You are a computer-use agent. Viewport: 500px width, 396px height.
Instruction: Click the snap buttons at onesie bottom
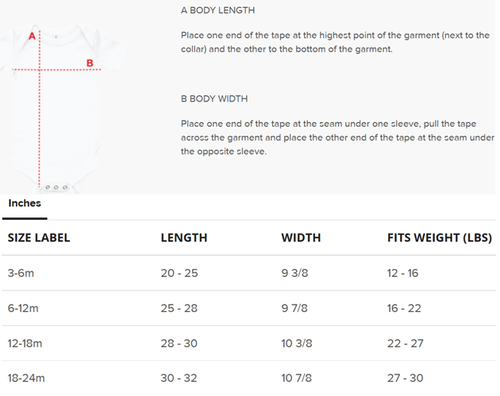point(56,187)
